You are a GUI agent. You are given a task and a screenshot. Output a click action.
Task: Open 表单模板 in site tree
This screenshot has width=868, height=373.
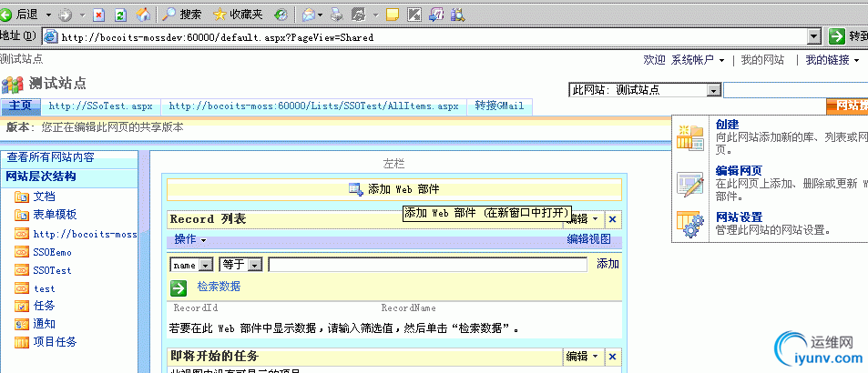point(55,215)
